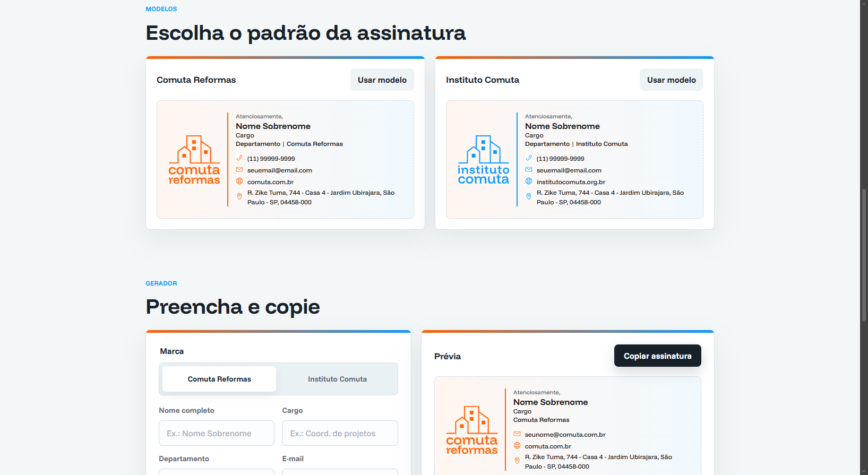Use the Instituto Comuta model
The height and width of the screenshot is (475, 868).
point(672,80)
